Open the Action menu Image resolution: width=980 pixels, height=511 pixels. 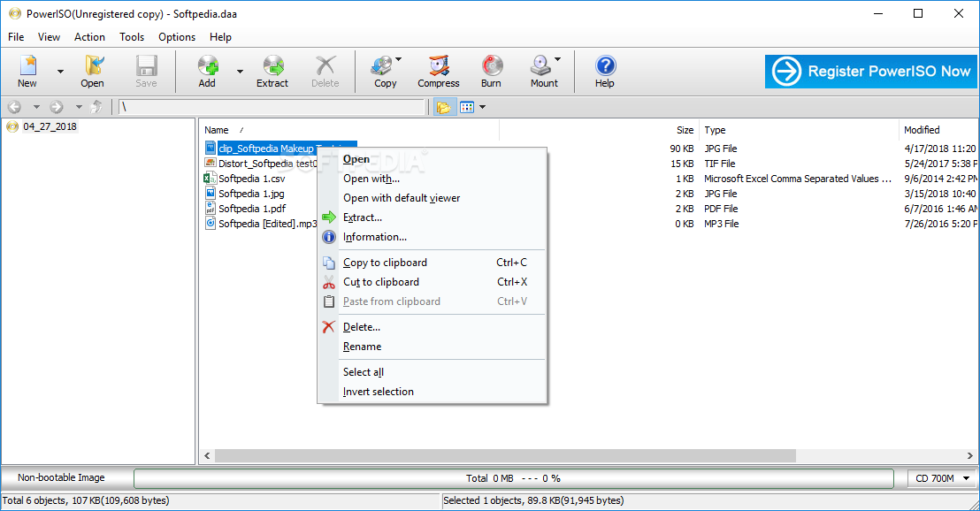tap(89, 37)
